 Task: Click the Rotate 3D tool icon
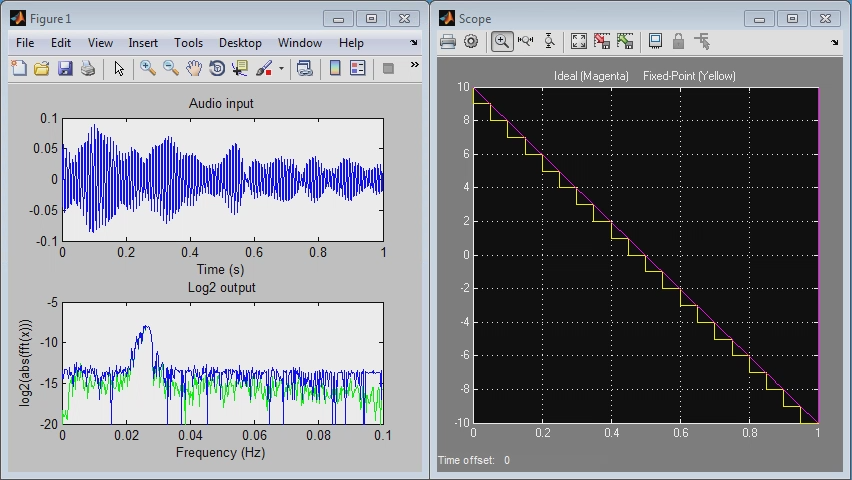[217, 68]
